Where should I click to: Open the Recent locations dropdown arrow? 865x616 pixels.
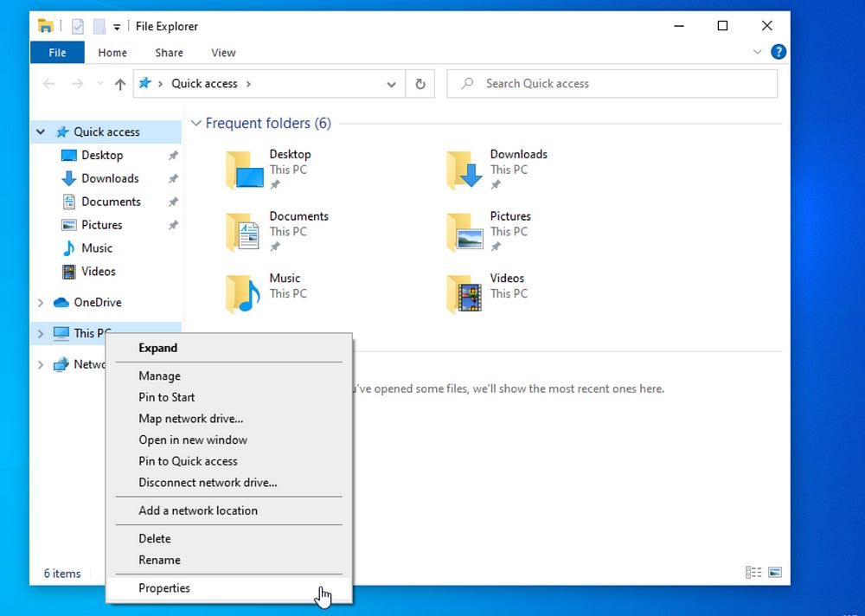point(99,84)
